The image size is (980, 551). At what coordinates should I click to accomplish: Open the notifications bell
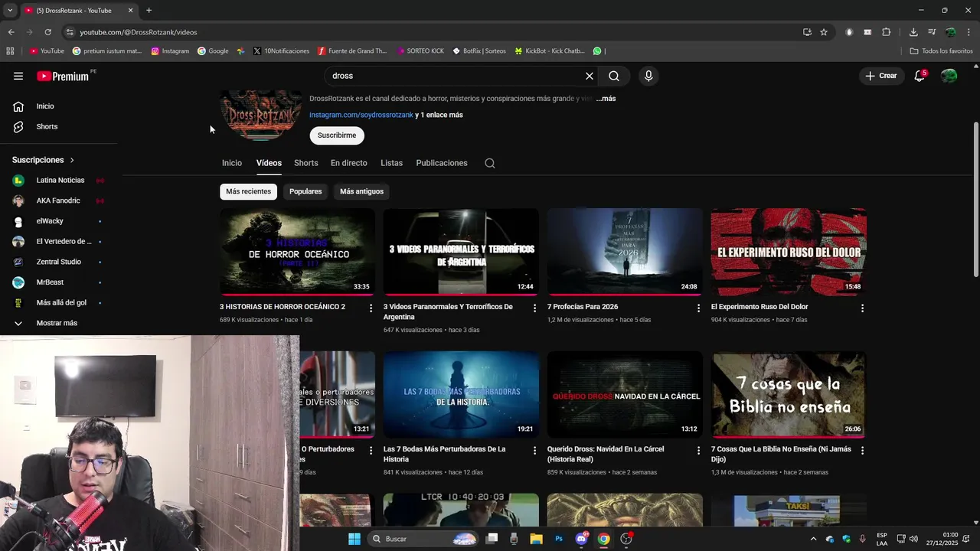point(920,76)
